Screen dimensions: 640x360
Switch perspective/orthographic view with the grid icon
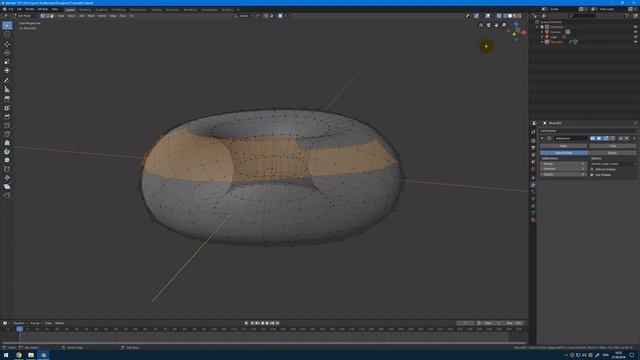click(481, 25)
